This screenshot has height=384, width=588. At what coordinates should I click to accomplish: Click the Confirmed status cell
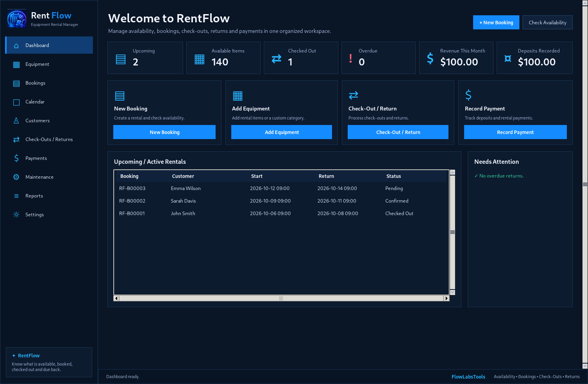pyautogui.click(x=397, y=201)
